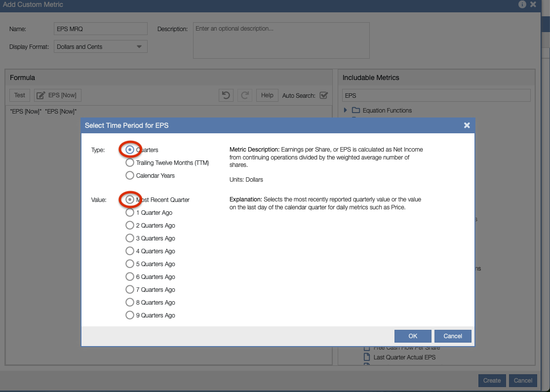The height and width of the screenshot is (392, 550).
Task: Click the info icon in title bar
Action: (x=522, y=4)
